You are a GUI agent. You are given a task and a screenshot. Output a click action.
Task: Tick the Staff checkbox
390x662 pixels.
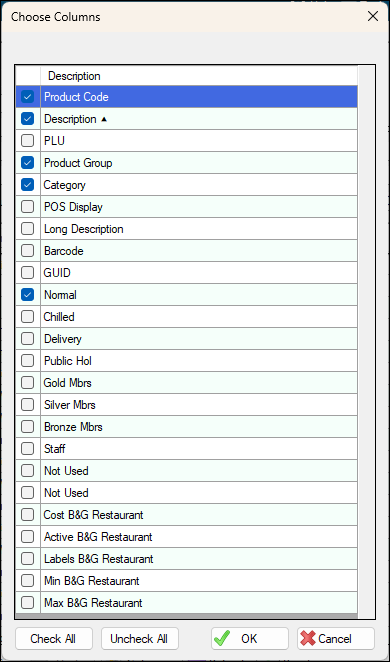coord(27,449)
